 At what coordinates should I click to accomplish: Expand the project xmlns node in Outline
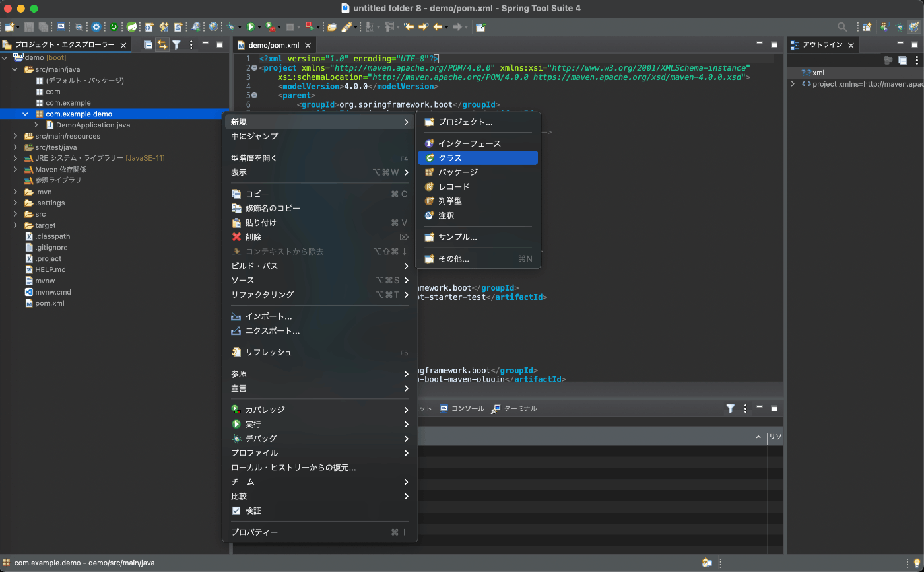793,84
